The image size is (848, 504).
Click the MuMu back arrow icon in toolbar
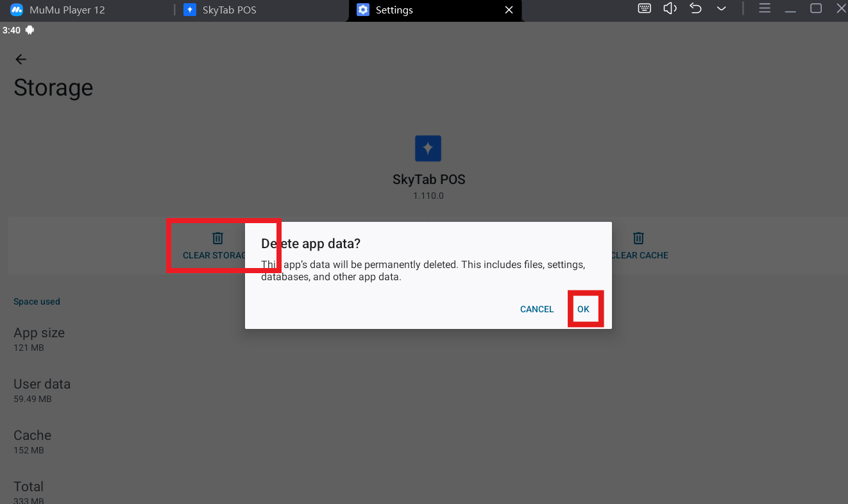[x=696, y=8]
